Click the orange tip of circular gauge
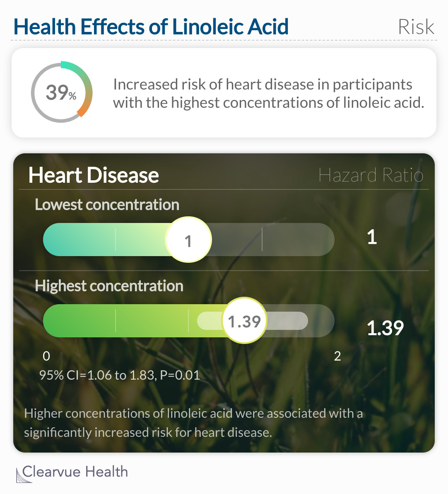Viewport: 448px width, 494px height. click(x=82, y=111)
